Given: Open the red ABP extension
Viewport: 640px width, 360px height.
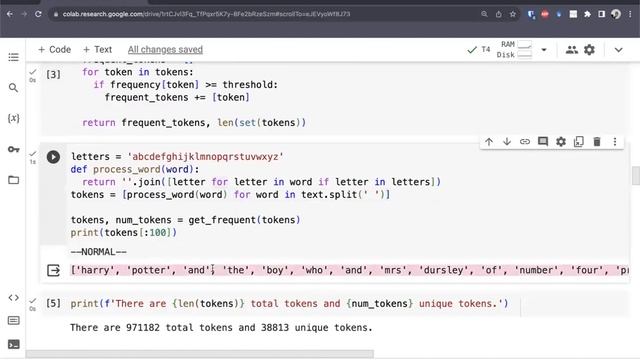Looking at the screenshot, I should [x=545, y=14].
